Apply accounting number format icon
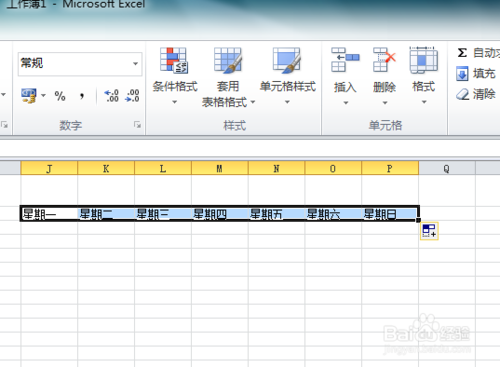Image resolution: width=500 pixels, height=367 pixels. tap(29, 96)
